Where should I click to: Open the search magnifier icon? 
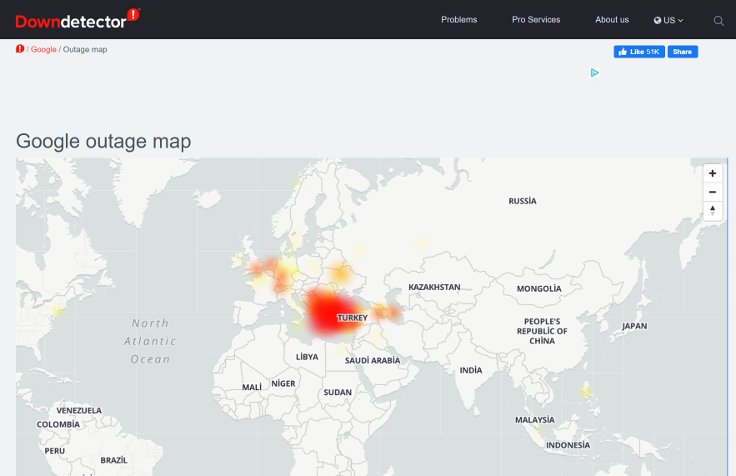718,21
